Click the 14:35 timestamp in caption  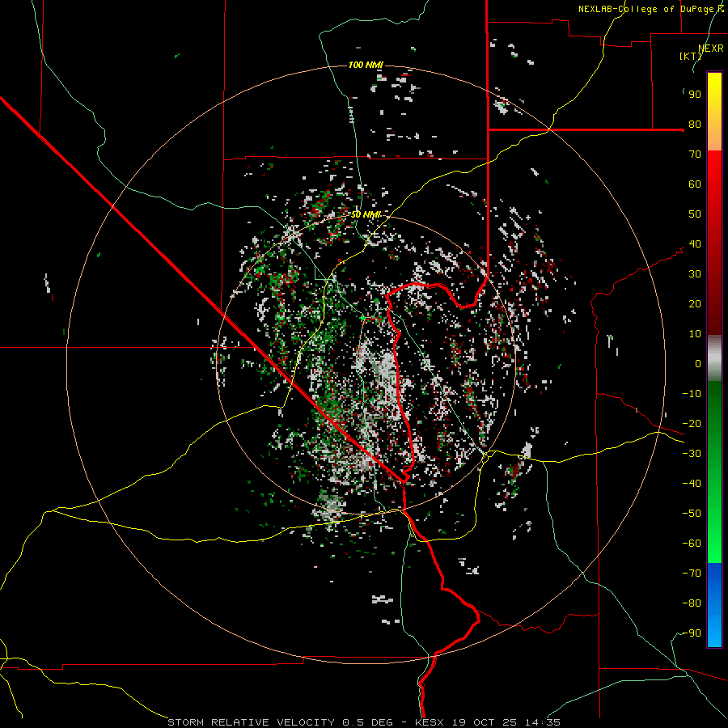(x=542, y=722)
